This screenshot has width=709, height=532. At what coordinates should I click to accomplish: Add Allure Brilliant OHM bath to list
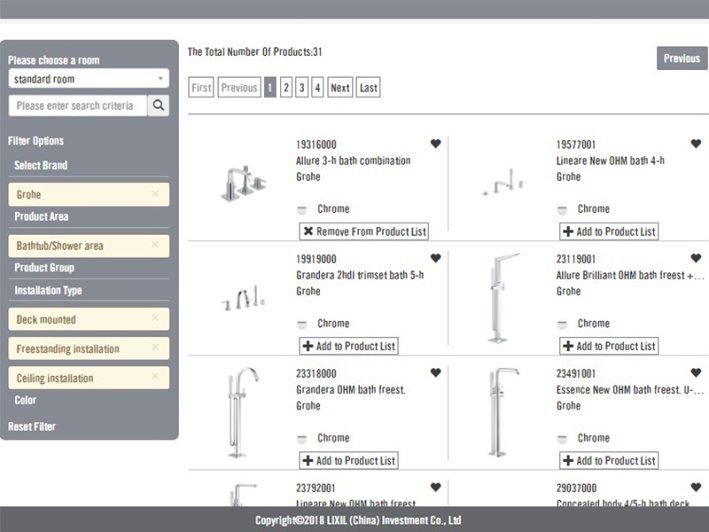tap(609, 346)
